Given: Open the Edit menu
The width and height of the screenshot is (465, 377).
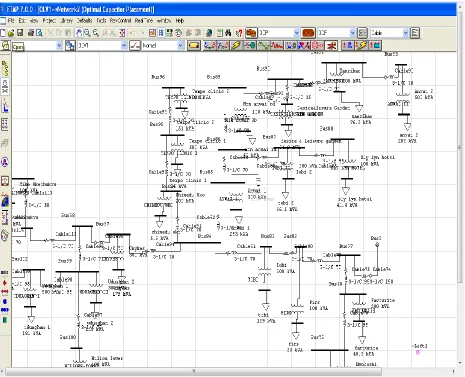Looking at the screenshot, I should [x=22, y=21].
